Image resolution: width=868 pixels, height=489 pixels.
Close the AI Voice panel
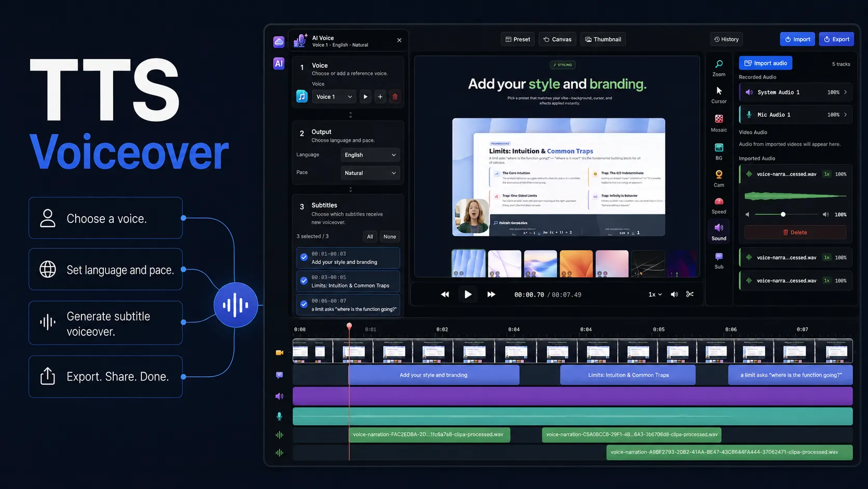point(399,40)
